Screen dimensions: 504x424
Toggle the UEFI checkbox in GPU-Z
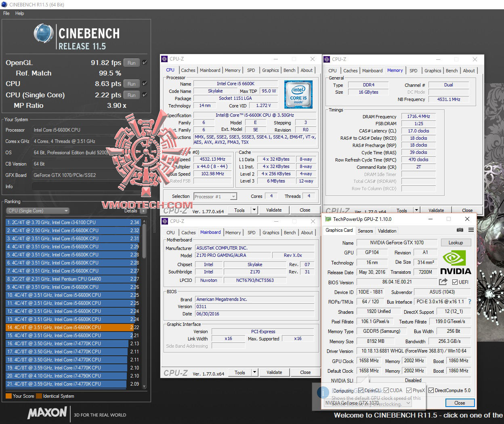click(455, 282)
